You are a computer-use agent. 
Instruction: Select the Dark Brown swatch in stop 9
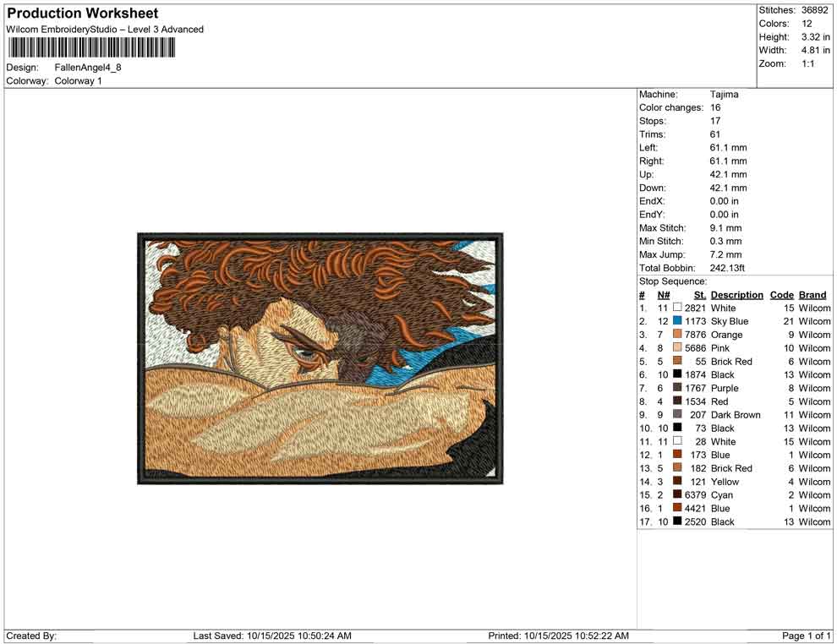pyautogui.click(x=677, y=415)
